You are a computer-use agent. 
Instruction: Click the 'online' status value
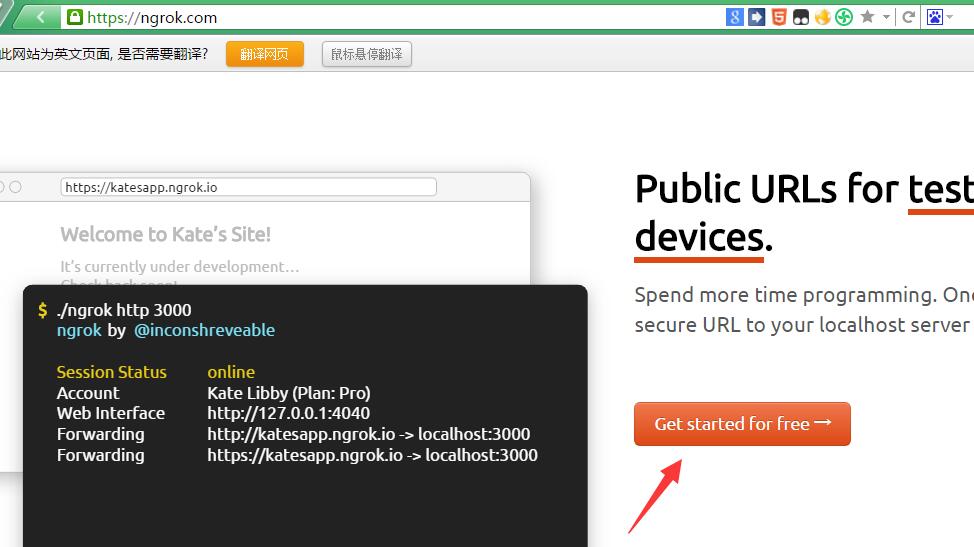click(231, 372)
